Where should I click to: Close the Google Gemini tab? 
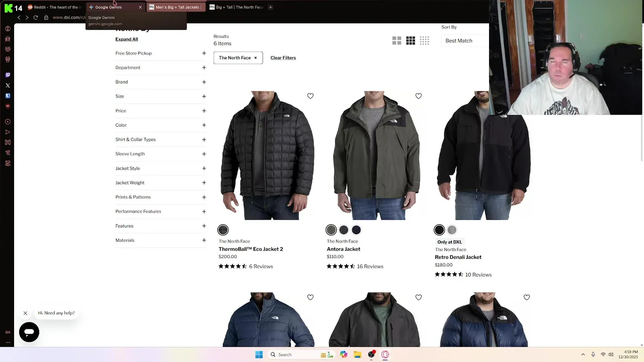pos(140,7)
